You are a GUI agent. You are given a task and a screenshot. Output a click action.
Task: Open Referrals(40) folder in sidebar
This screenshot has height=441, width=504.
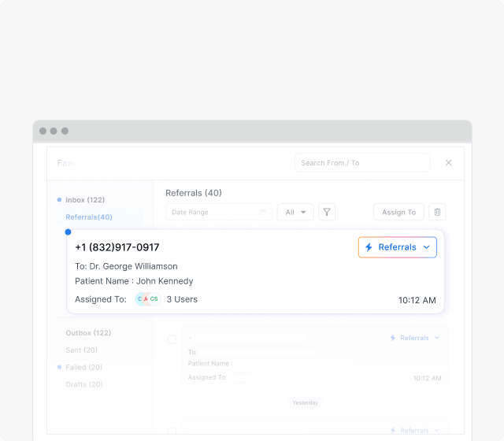point(88,217)
